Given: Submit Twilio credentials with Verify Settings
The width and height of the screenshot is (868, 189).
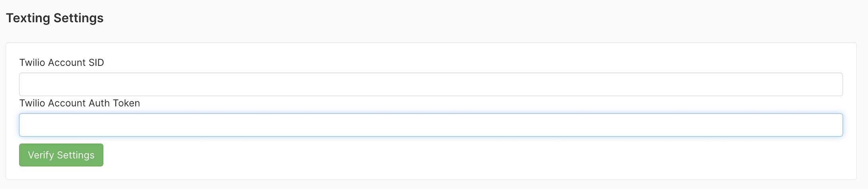Looking at the screenshot, I should 61,155.
